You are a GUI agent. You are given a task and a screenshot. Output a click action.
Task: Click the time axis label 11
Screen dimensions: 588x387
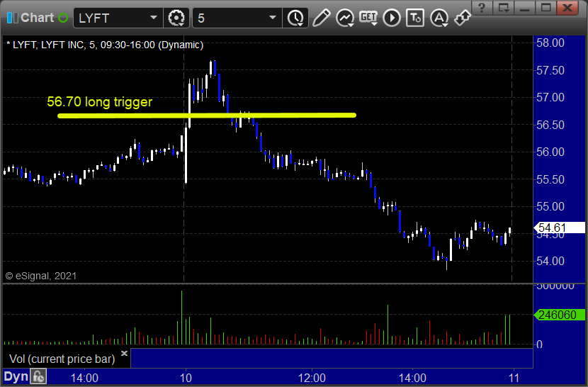[x=514, y=378]
